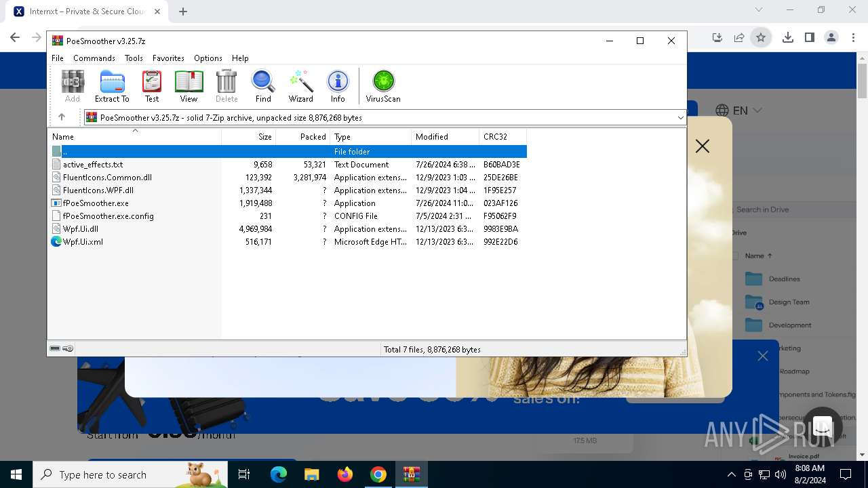The image size is (868, 488).
Task: Expand the archive path dropdown
Action: coord(680,118)
